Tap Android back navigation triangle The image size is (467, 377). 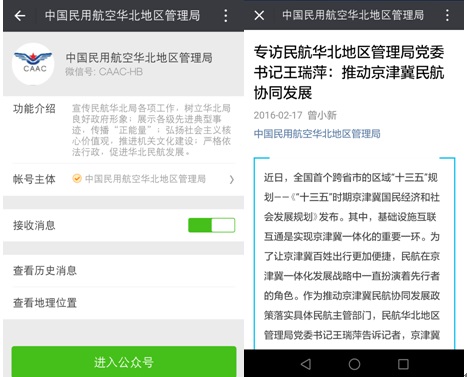306,364
